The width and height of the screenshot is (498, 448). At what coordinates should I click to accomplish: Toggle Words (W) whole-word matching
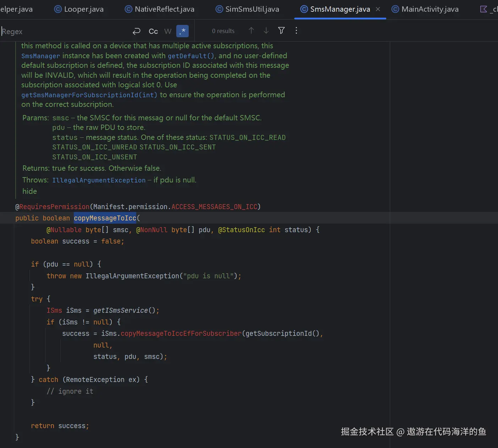tap(168, 31)
